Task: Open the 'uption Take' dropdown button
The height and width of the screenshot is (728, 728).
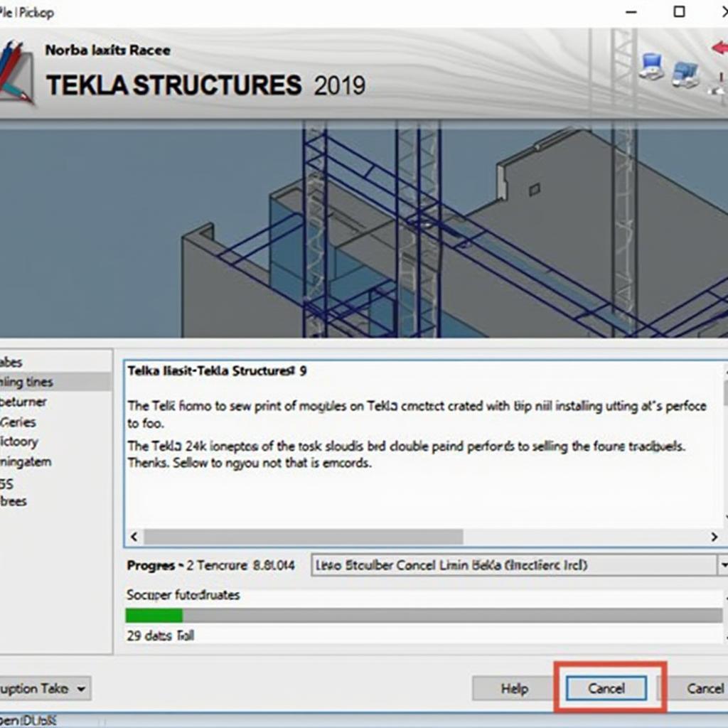Action: pyautogui.click(x=44, y=688)
